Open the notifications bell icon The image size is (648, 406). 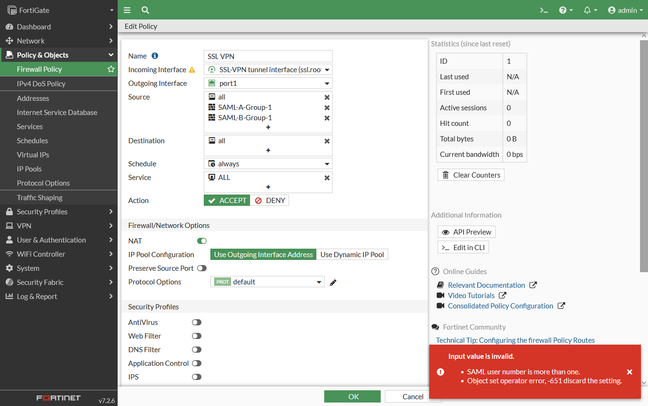click(x=588, y=10)
